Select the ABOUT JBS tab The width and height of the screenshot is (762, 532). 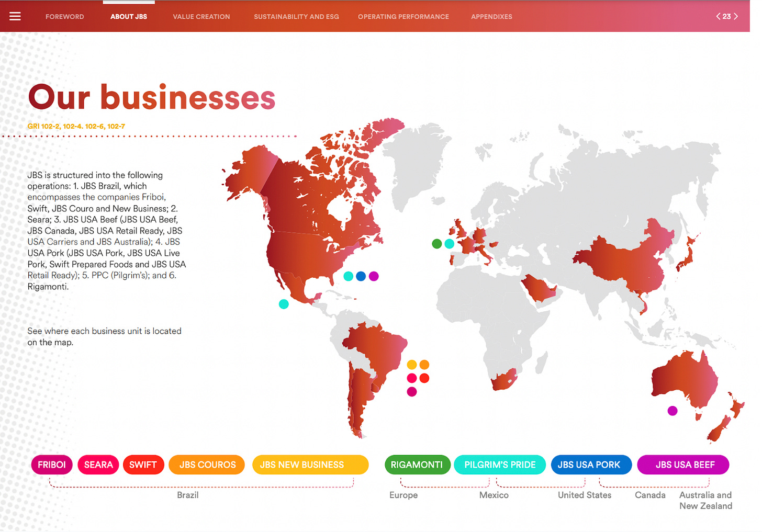click(x=129, y=17)
